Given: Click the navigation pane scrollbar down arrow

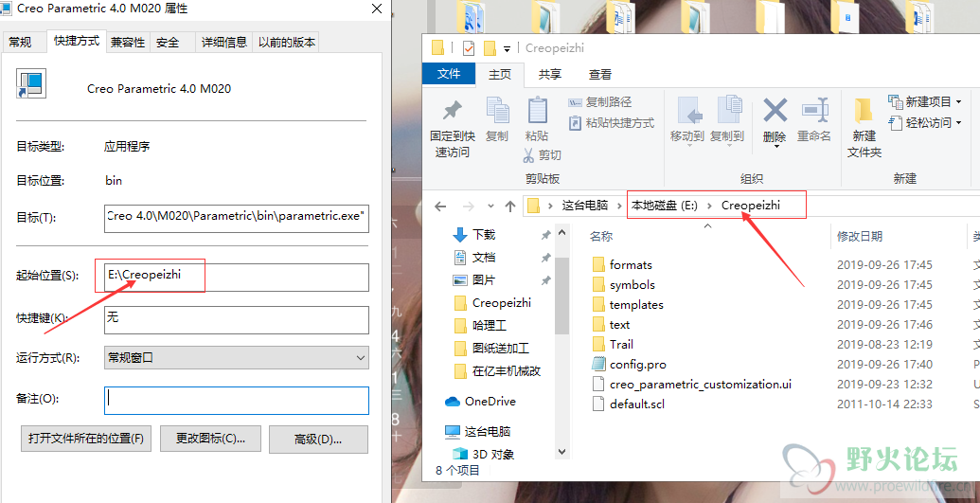Looking at the screenshot, I should (561, 451).
